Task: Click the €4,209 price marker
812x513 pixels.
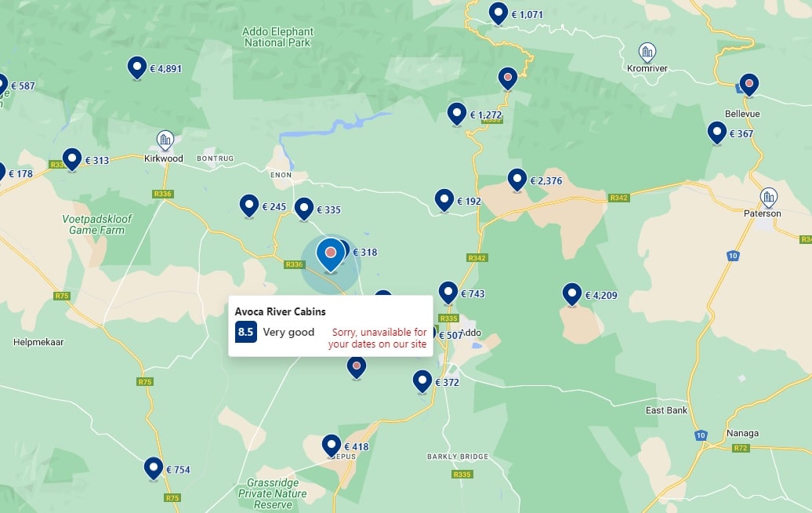Action: click(571, 292)
